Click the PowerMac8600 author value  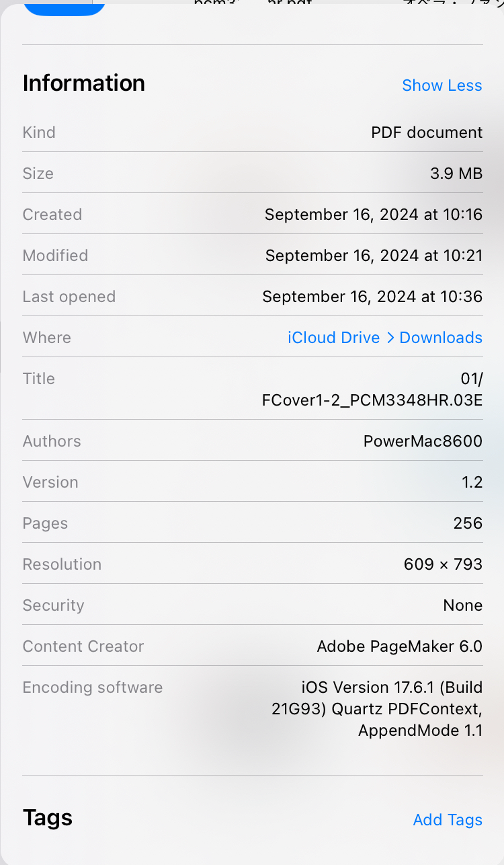423,441
